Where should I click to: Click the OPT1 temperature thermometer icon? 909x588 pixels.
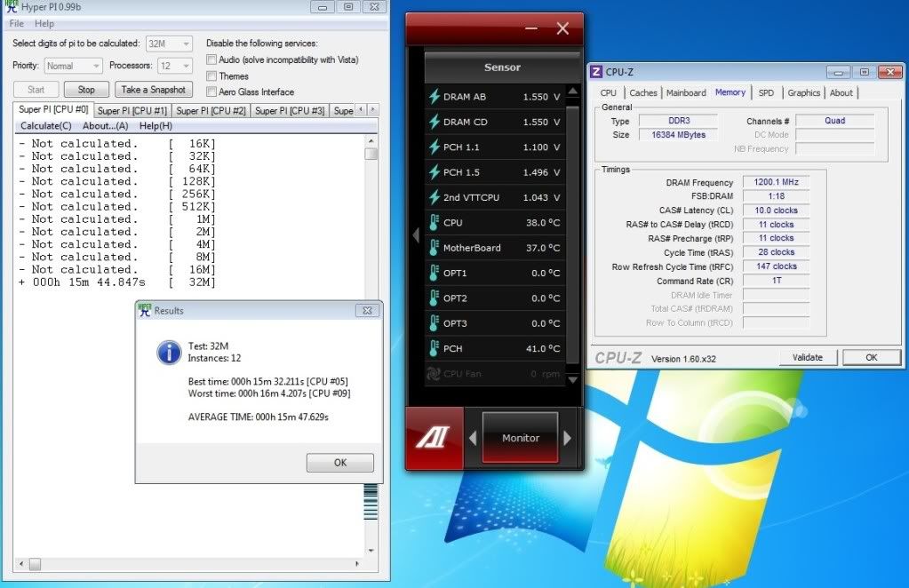tap(434, 273)
